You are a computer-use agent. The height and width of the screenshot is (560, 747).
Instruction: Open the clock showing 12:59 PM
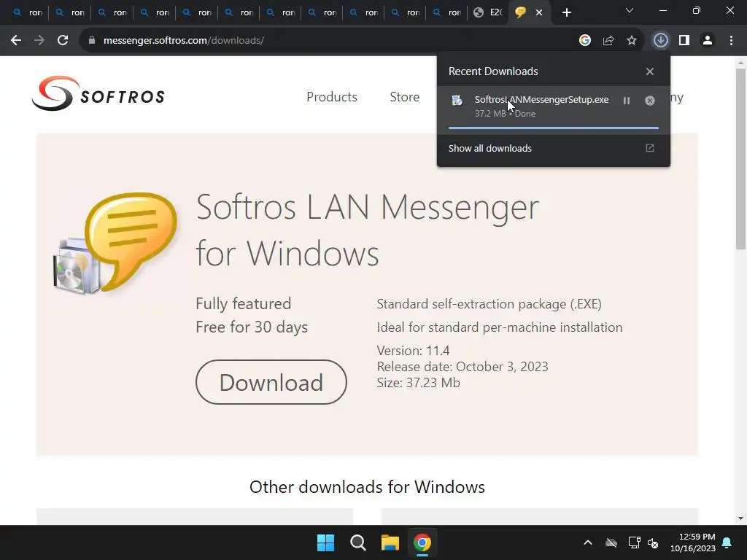[693, 542]
